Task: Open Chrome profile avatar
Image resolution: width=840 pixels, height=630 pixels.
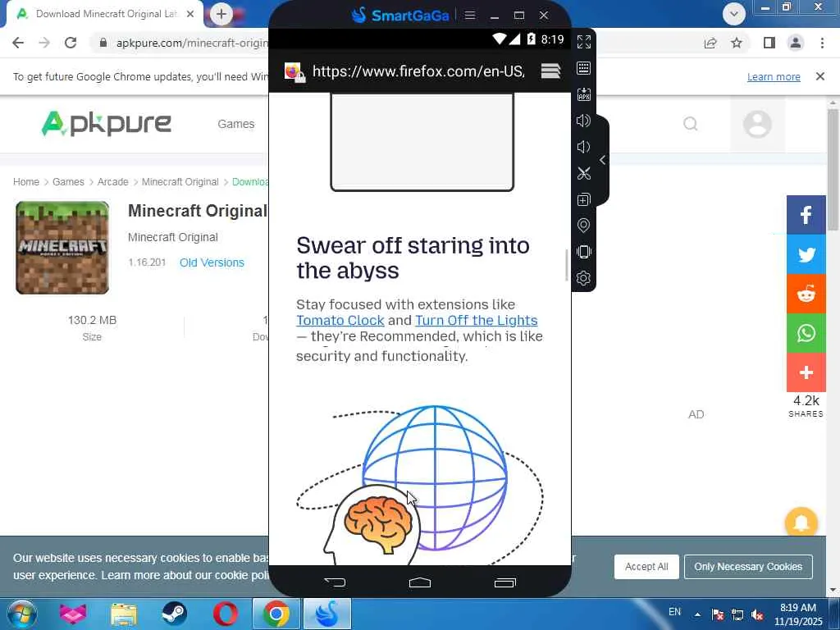Action: [x=796, y=43]
